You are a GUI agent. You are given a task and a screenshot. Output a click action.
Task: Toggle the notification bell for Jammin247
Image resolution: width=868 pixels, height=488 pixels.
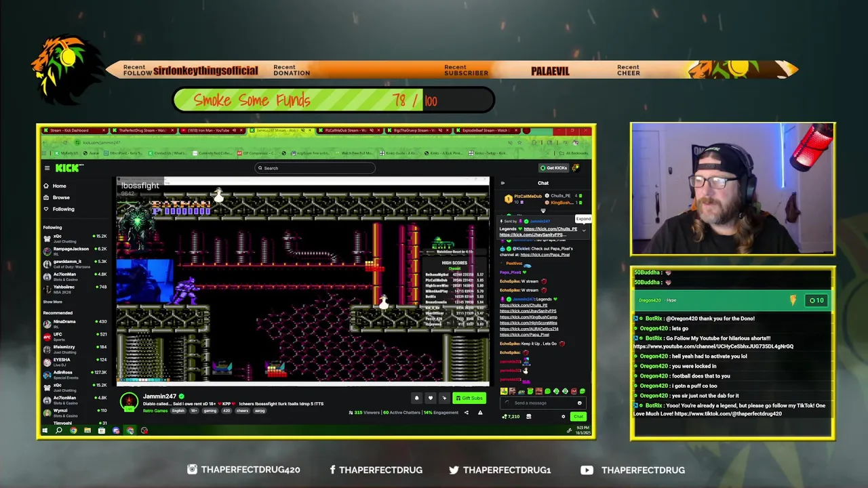416,398
